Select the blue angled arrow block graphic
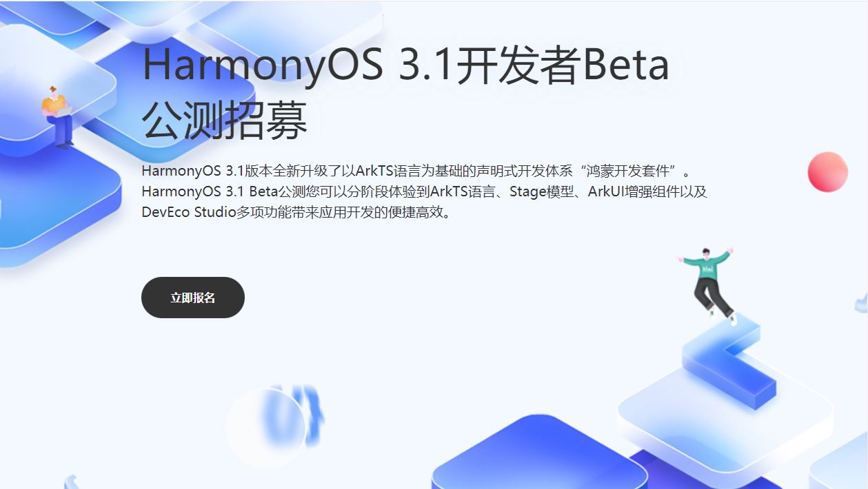The width and height of the screenshot is (868, 489). coord(731,363)
